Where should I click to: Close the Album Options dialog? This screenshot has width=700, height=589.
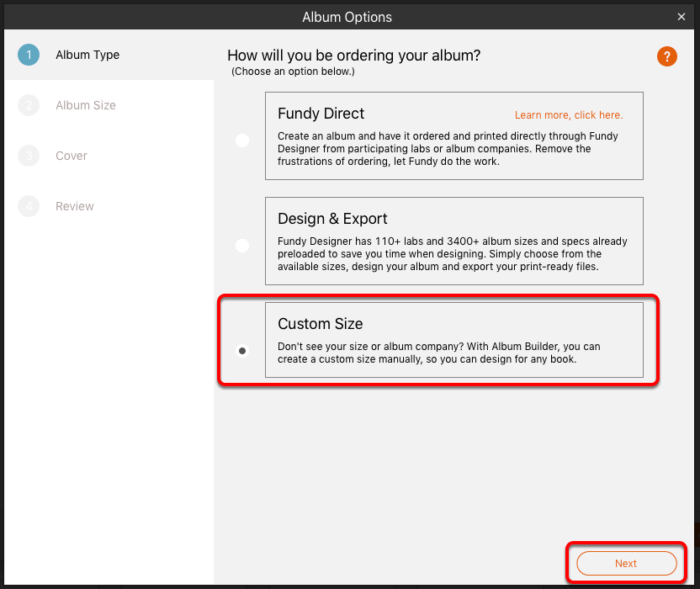pos(681,17)
